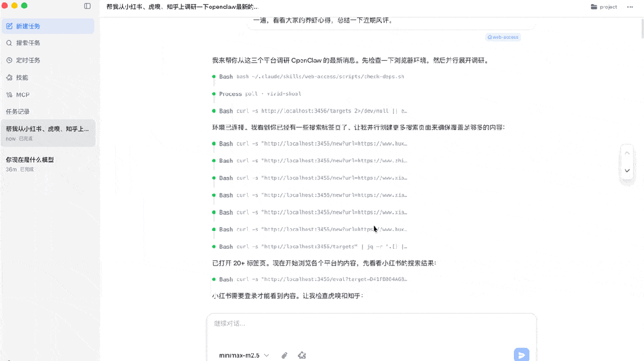Click the puzzle-piece skills icon near input
The width and height of the screenshot is (644, 361).
(301, 354)
